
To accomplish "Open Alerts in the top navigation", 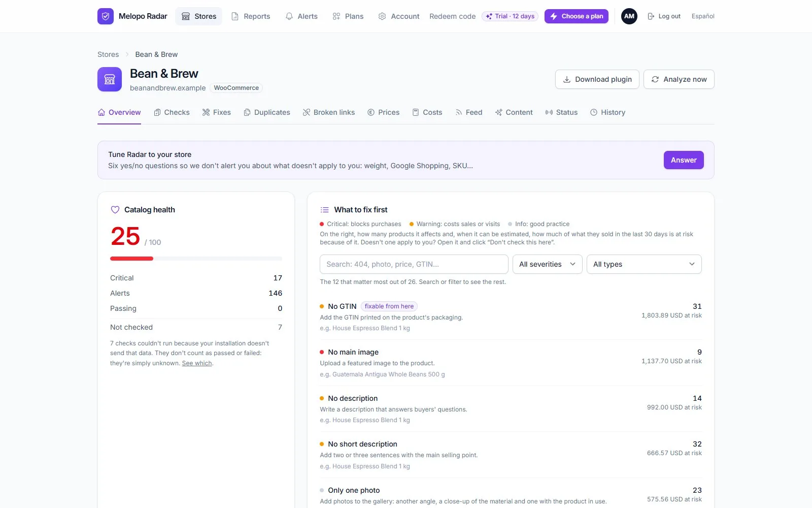I will tap(301, 16).
